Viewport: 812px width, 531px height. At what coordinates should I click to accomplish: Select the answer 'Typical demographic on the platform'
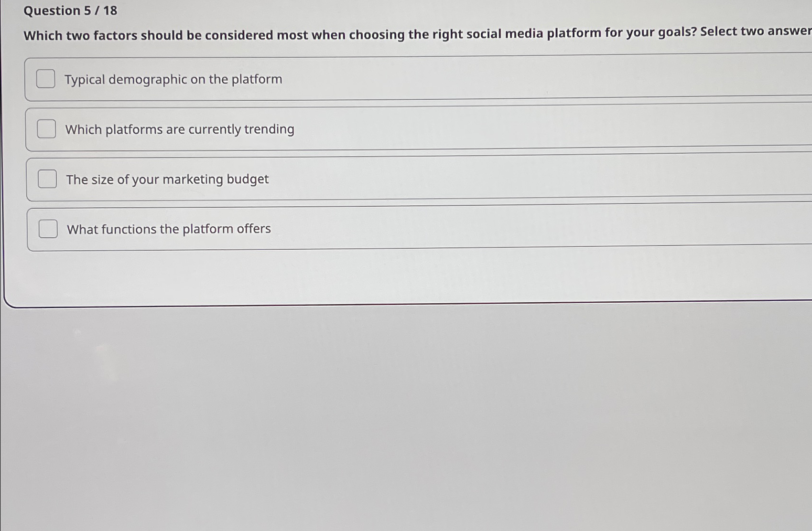[x=174, y=79]
